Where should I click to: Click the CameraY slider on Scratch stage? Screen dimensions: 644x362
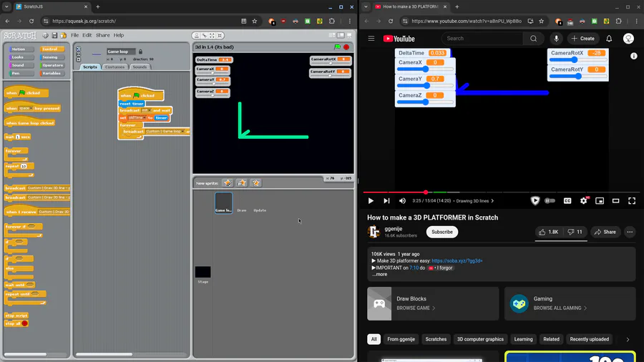213,83
